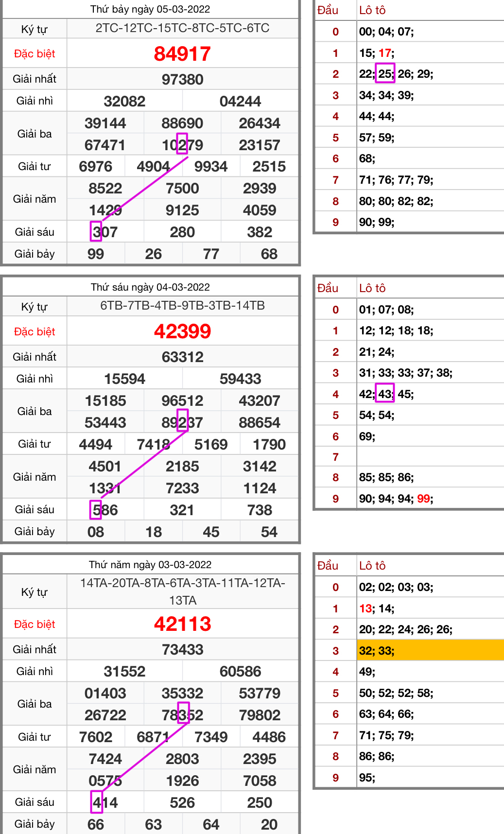This screenshot has width=504, height=834.
Task: Pick third prize number 39144
Action: (x=105, y=123)
